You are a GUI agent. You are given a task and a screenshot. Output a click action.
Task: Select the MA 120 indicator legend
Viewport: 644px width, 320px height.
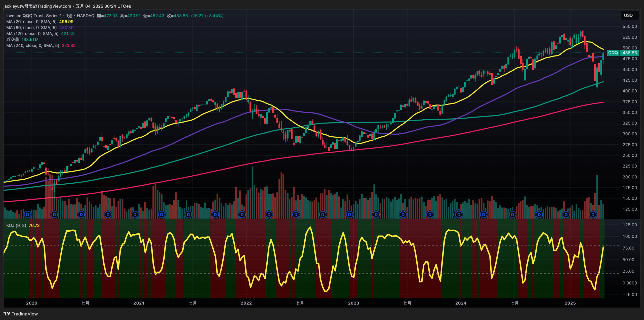32,34
